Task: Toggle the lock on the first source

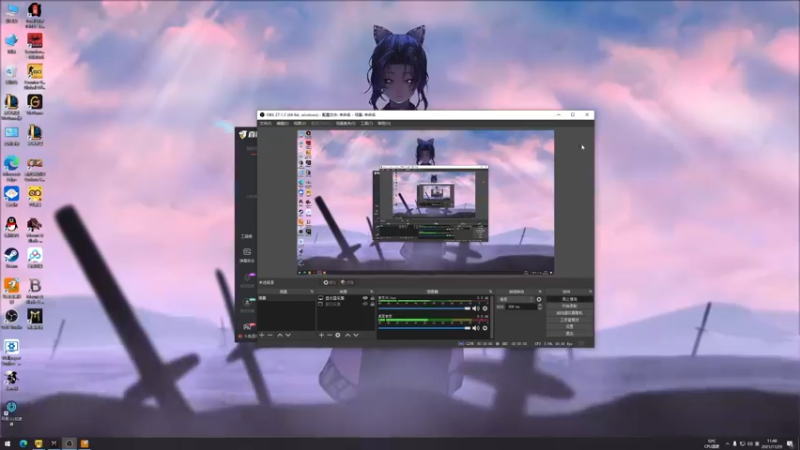Action: [x=372, y=298]
